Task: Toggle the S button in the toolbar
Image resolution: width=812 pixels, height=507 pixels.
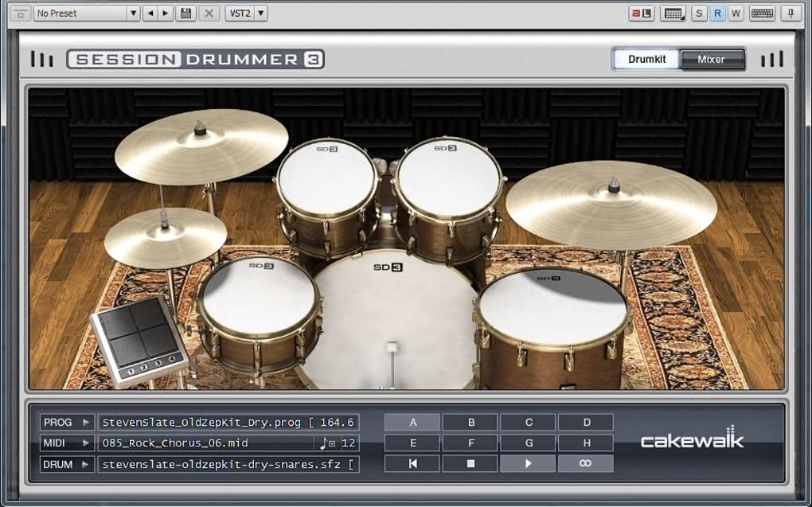Action: pos(699,14)
